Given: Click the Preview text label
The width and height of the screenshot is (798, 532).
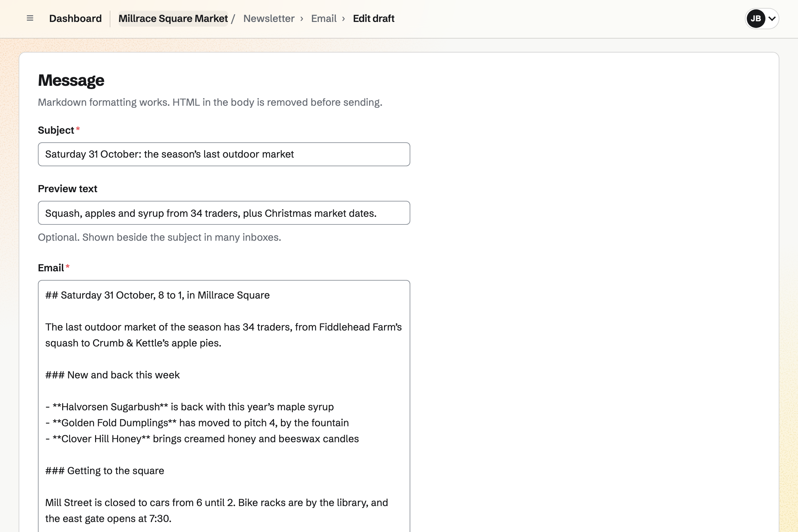Looking at the screenshot, I should coord(67,189).
